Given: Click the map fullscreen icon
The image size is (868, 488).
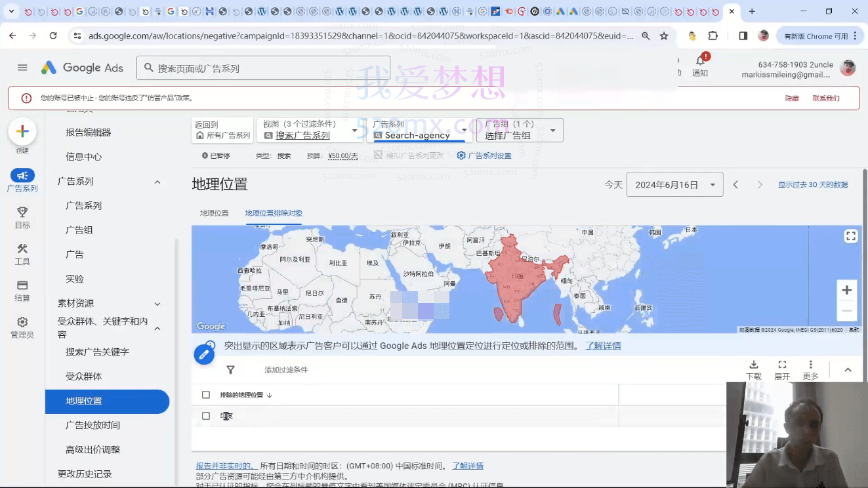Looking at the screenshot, I should [x=850, y=237].
